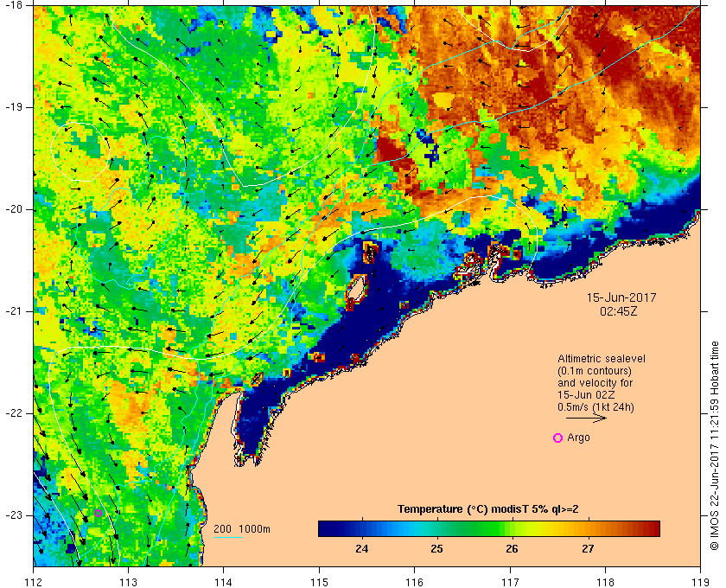Click the '0.5m/s (1kt 24h)' text
The height and width of the screenshot is (588, 726).
pos(595,407)
